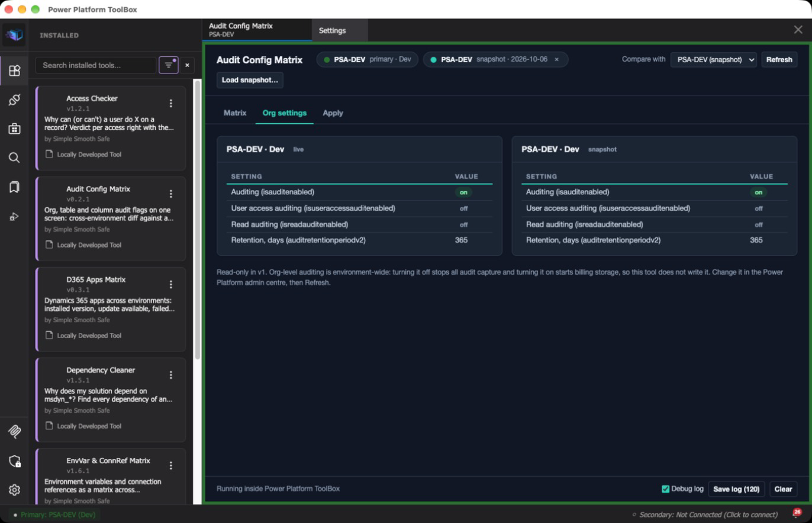Click the live card's Retention 365 value
This screenshot has width=812, height=523.
(460, 240)
